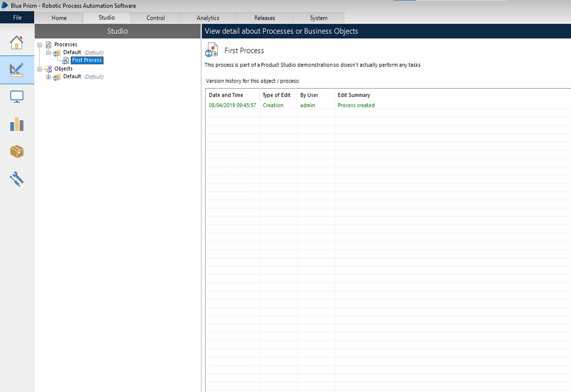The width and height of the screenshot is (571, 392).
Task: Select the Studio sidebar pencil-ruler icon
Action: (x=17, y=70)
